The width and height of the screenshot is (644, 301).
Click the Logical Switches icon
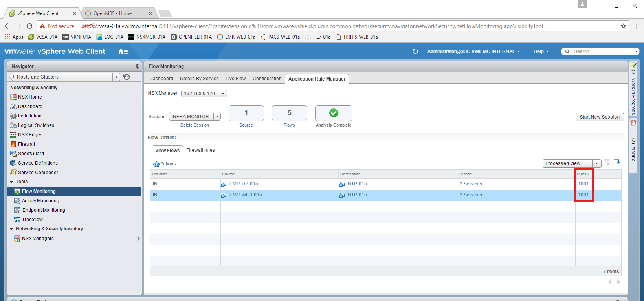(x=13, y=125)
